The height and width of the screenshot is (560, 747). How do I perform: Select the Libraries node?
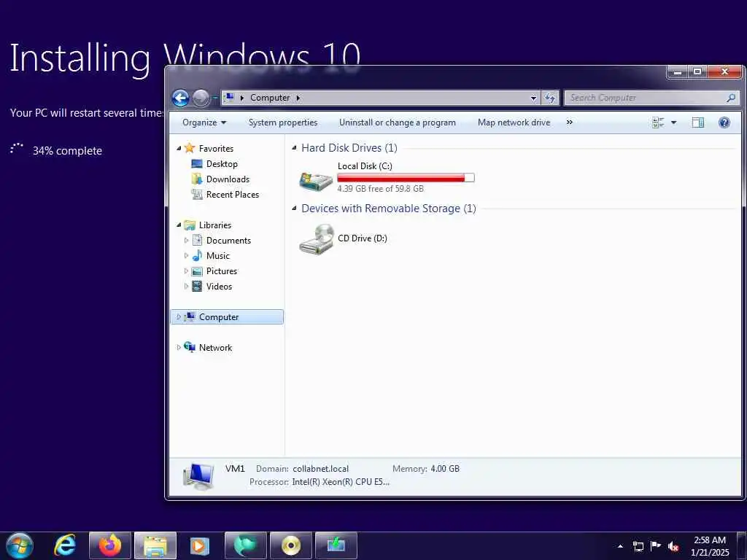click(215, 225)
